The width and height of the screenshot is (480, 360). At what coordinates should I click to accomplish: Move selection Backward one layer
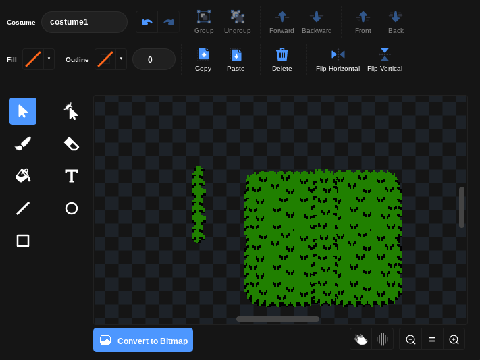pos(316,22)
